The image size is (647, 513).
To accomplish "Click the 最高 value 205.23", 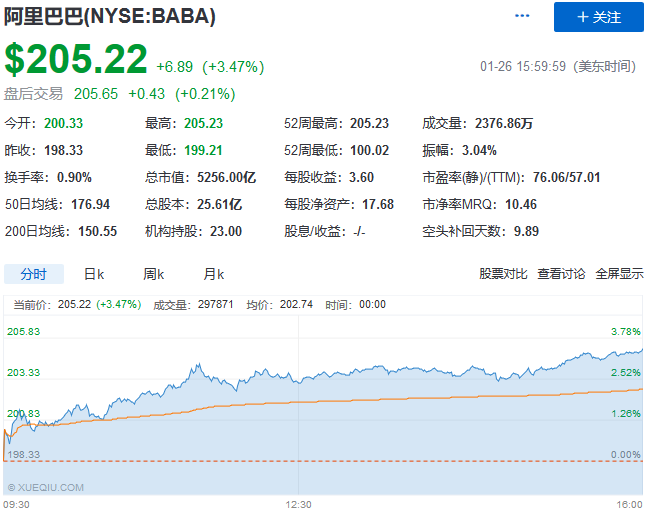I will coord(203,123).
